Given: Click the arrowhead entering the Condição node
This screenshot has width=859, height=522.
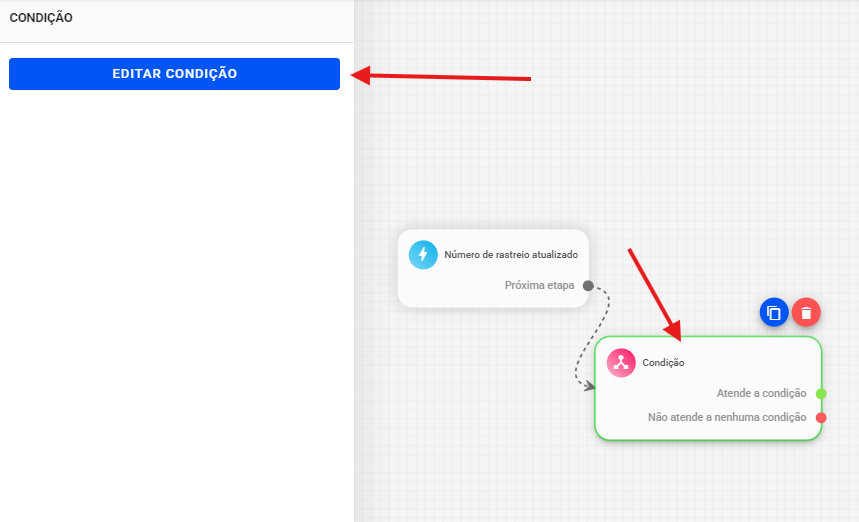Looking at the screenshot, I should (x=589, y=385).
